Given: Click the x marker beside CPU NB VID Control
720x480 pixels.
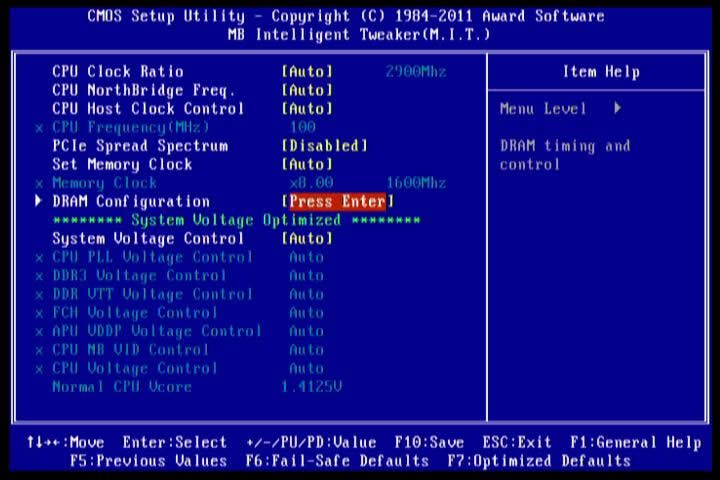Looking at the screenshot, I should pos(39,351).
